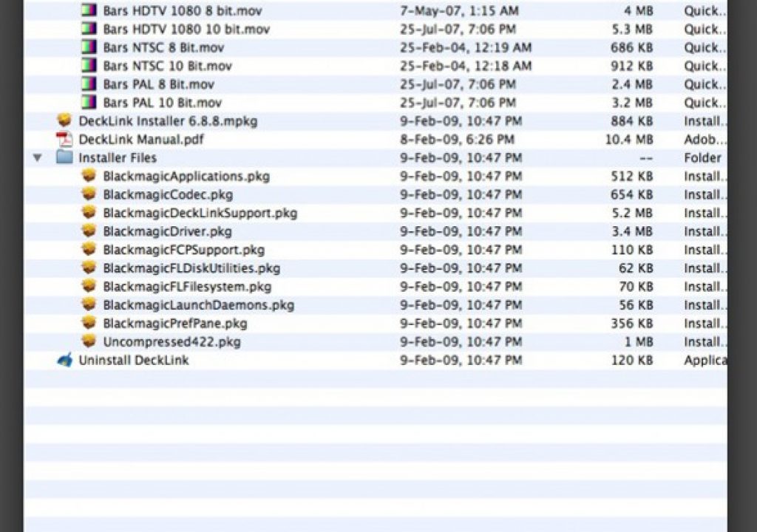Select DeckLink Installer 6.8.8.mpkg file name

tap(168, 121)
